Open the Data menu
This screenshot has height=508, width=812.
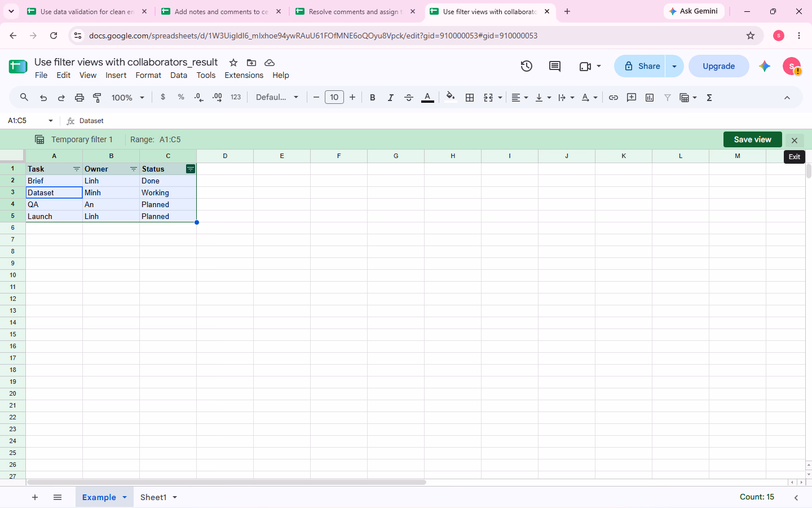[x=179, y=75]
